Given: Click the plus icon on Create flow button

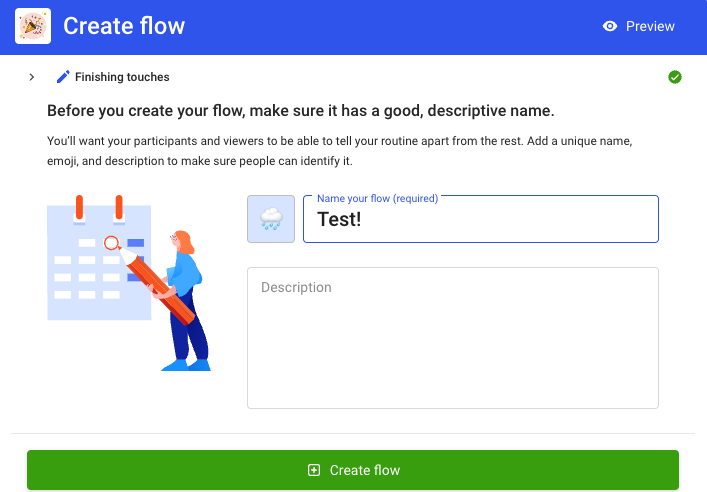Looking at the screenshot, I should click(314, 470).
